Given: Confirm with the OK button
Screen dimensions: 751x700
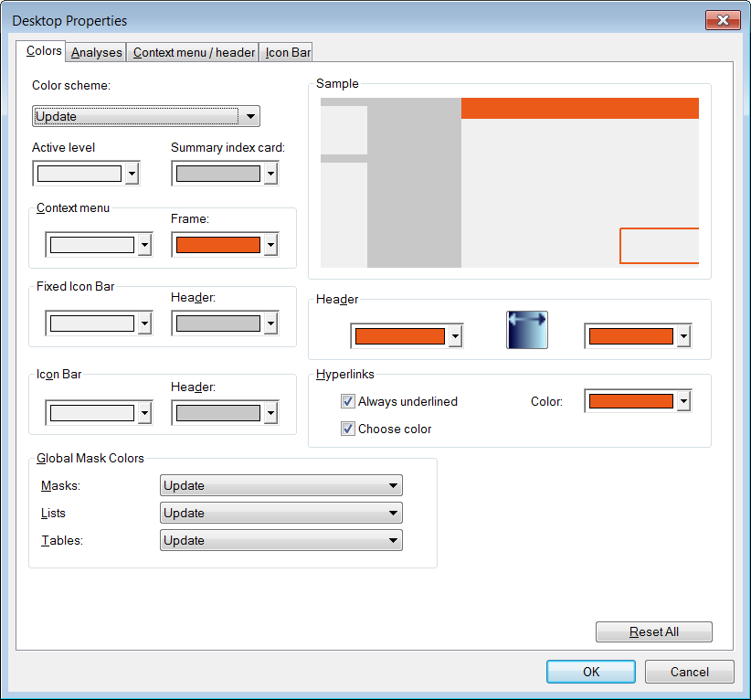Looking at the screenshot, I should (591, 672).
